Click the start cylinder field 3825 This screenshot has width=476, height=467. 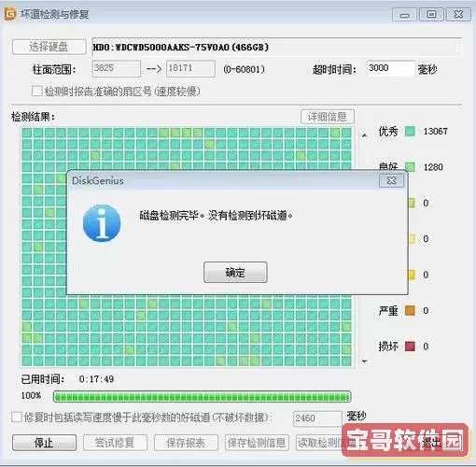117,68
